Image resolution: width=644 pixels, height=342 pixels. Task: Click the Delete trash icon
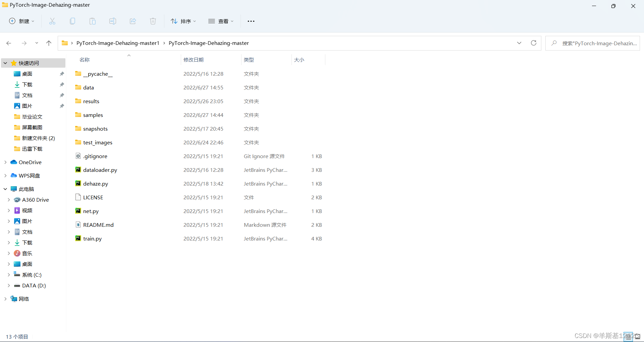tap(153, 21)
